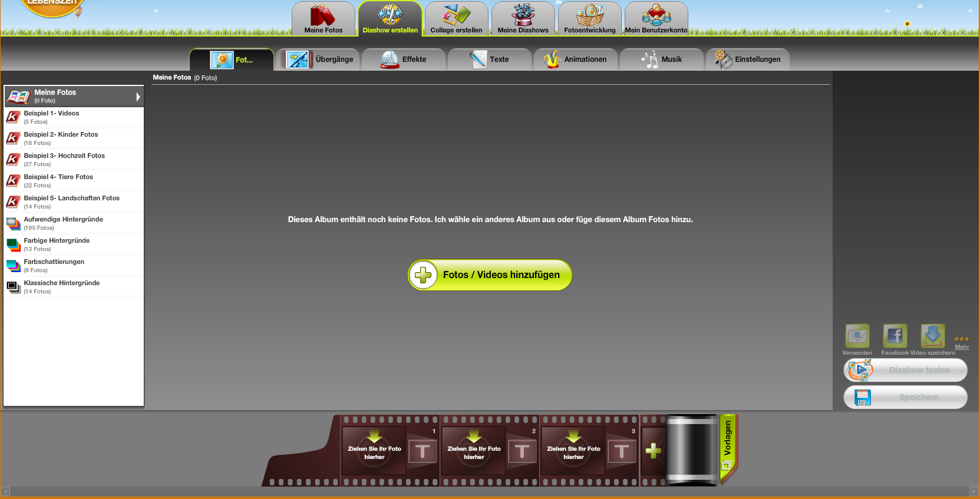Click the T text icon on slide 2
Viewport: 980px width, 499px height.
[x=522, y=452]
